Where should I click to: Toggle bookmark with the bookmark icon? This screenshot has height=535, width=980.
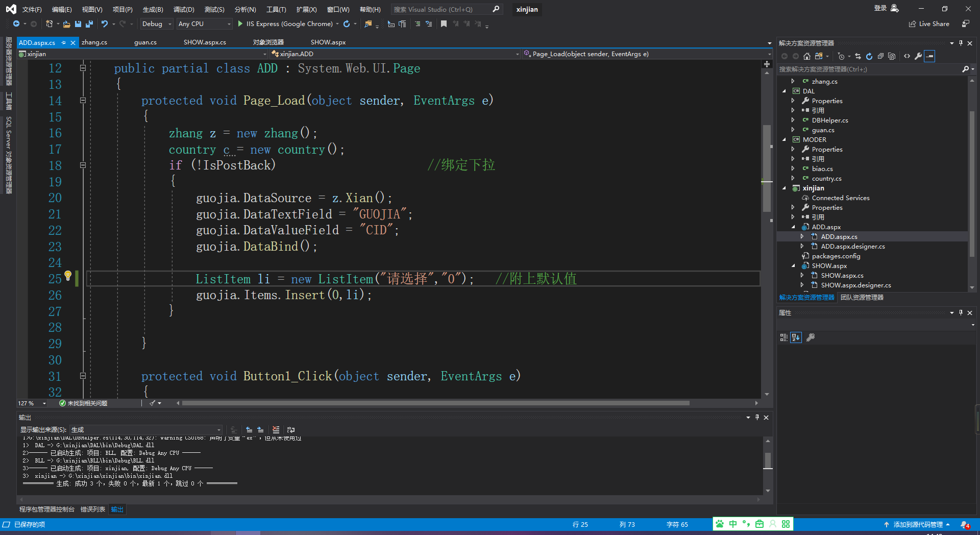click(x=444, y=24)
